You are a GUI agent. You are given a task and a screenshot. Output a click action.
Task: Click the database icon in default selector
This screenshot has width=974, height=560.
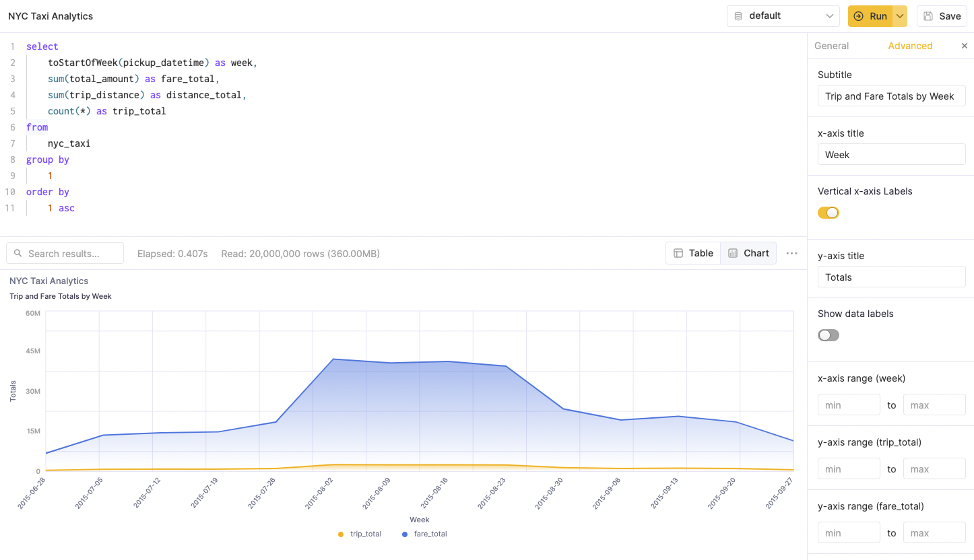click(x=738, y=16)
